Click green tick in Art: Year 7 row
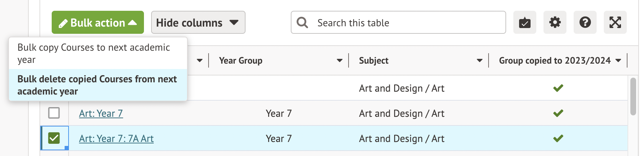The height and width of the screenshot is (156, 644). (558, 113)
